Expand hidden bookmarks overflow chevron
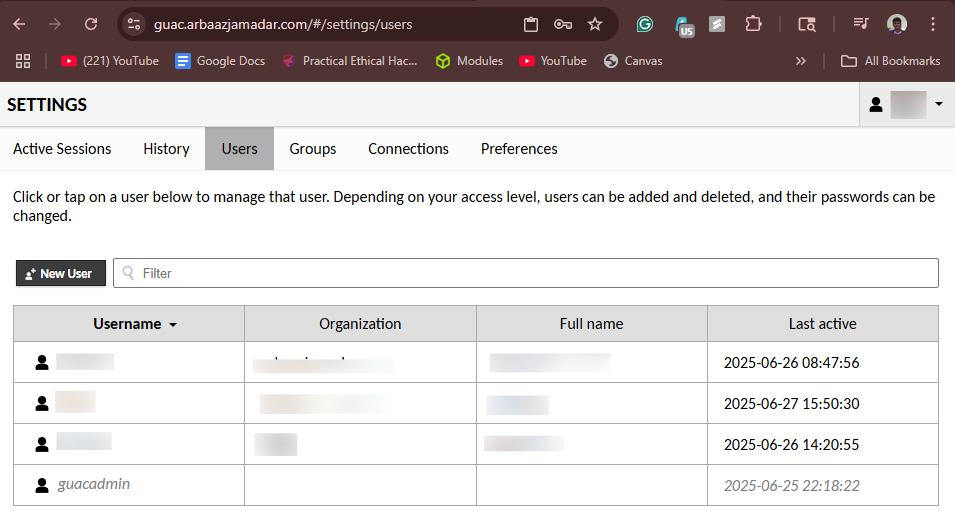Viewport: 955px width, 512px height. (800, 61)
